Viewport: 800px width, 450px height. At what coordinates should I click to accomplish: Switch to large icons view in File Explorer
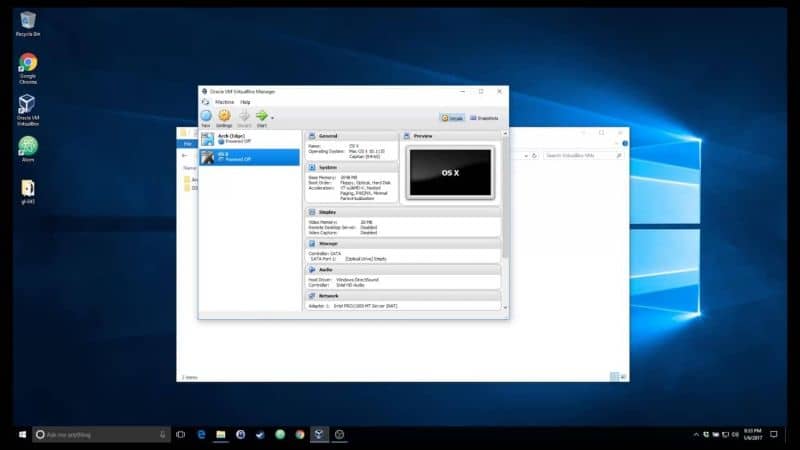(x=623, y=377)
